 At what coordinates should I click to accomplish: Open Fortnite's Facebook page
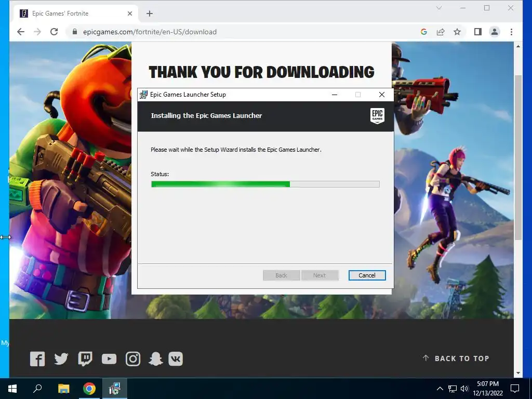tap(37, 359)
